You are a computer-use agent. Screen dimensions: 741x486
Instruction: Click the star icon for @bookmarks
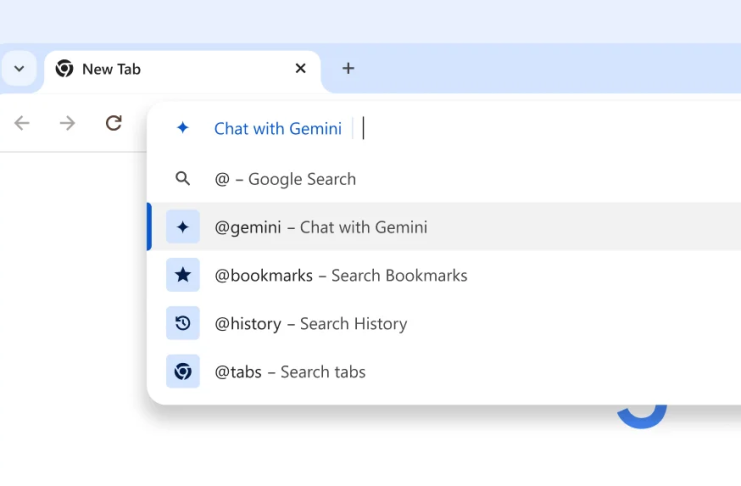[x=182, y=275]
